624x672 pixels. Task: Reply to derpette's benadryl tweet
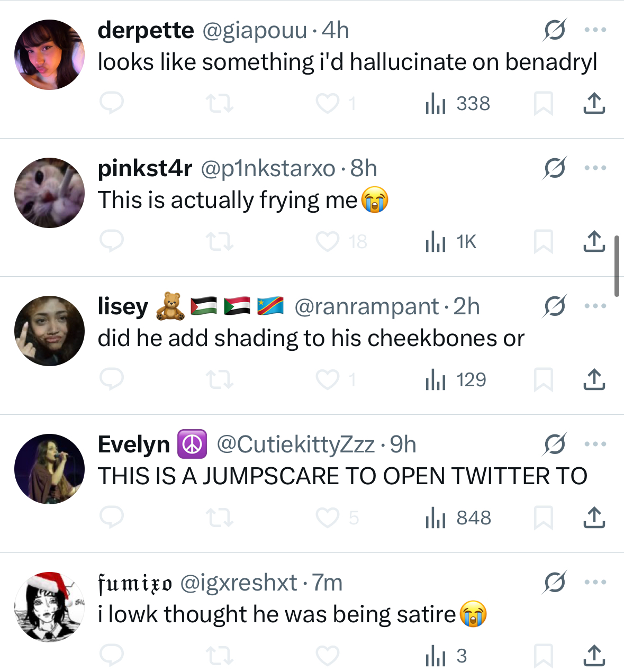click(x=112, y=103)
